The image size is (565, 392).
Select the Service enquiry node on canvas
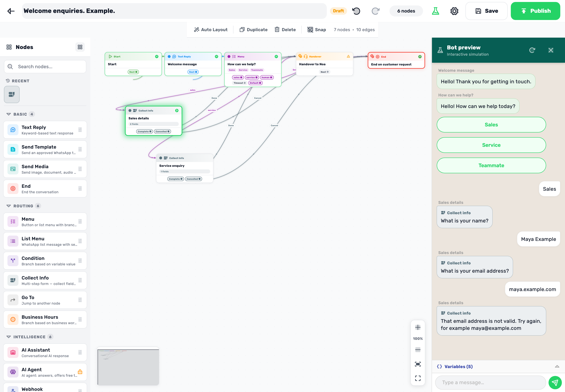click(x=185, y=168)
